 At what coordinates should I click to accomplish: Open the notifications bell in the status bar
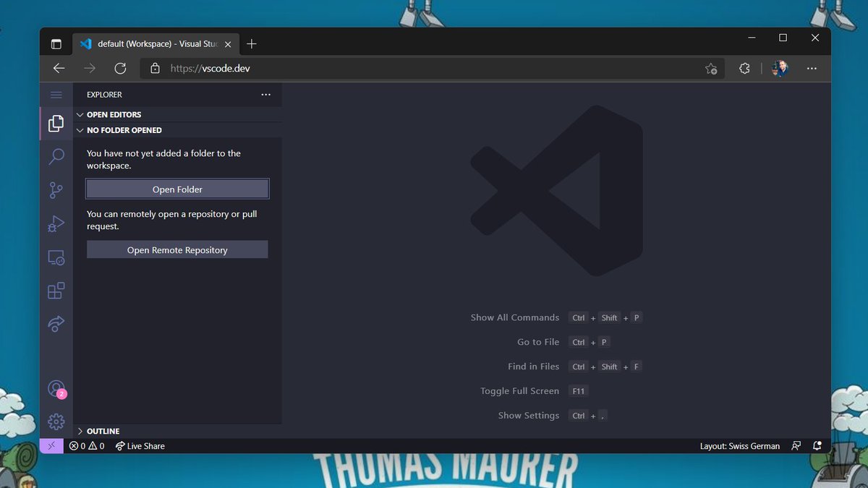tap(817, 445)
